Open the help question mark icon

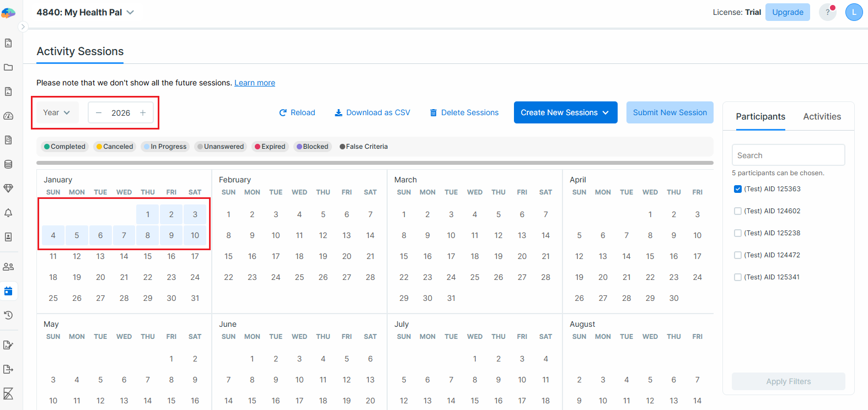coord(827,12)
